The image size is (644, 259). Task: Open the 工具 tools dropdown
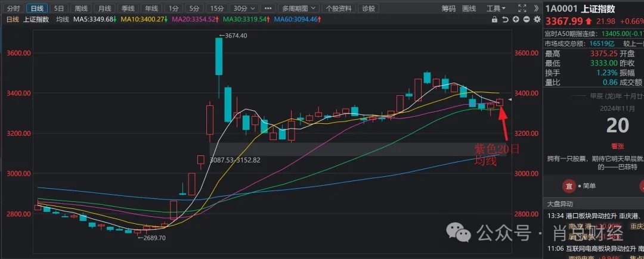(x=496, y=8)
